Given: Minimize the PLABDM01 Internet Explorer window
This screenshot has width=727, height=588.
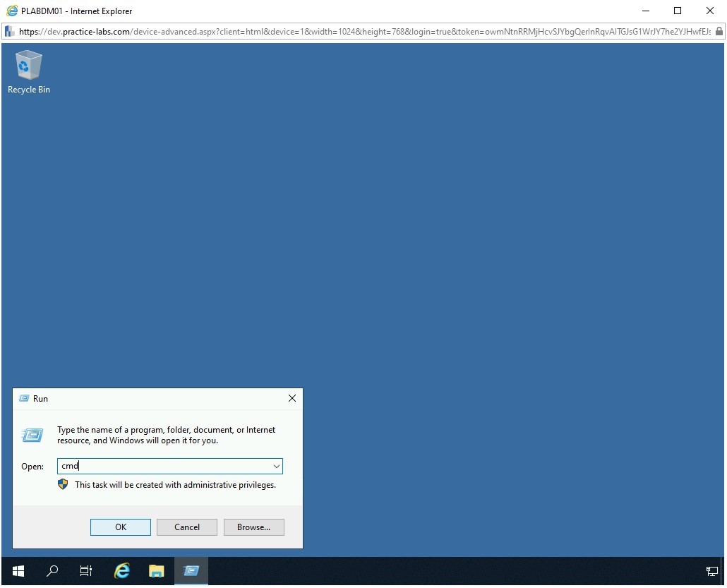Looking at the screenshot, I should (645, 11).
